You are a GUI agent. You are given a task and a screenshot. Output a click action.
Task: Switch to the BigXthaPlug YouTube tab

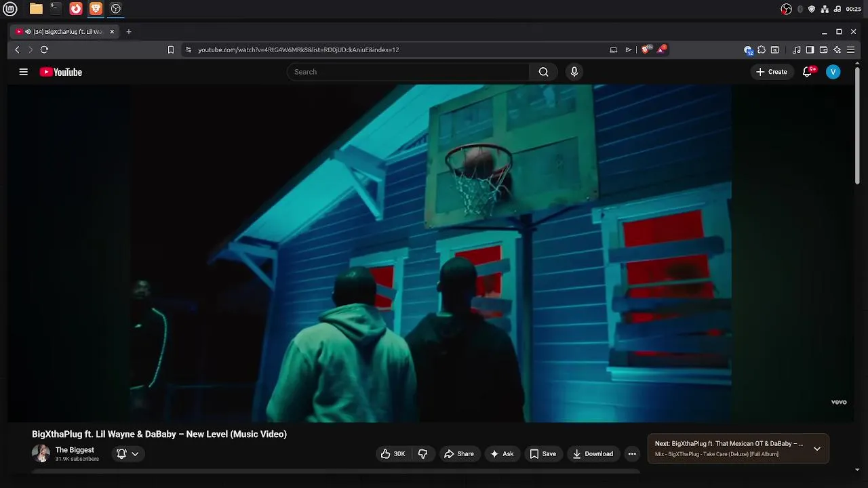65,32
